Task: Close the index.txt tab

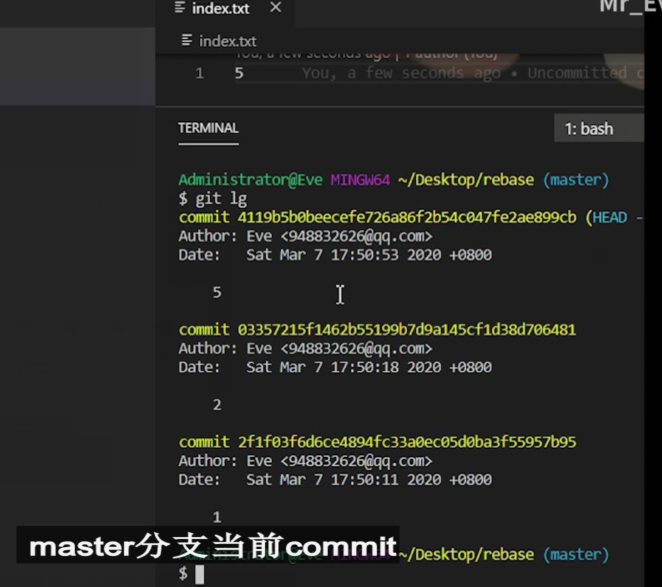Action: [x=275, y=7]
